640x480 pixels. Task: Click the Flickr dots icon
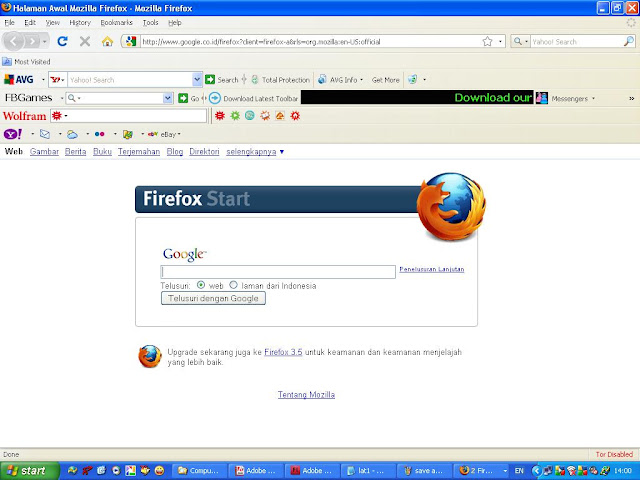click(100, 134)
